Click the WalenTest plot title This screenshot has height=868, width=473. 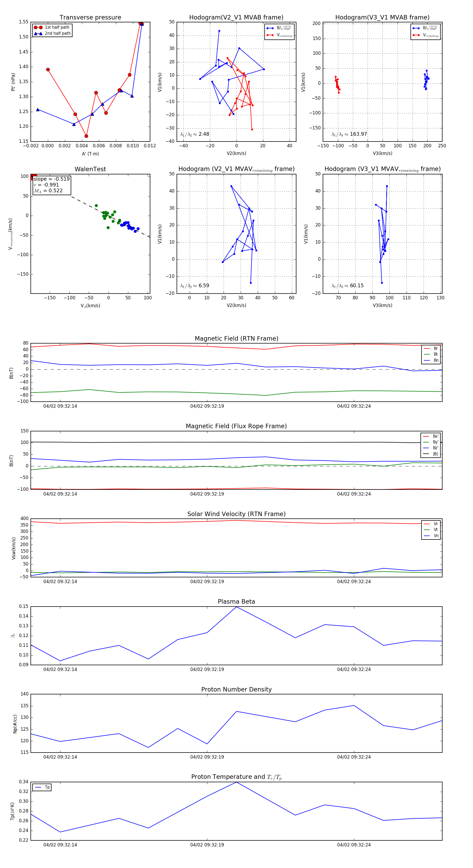(90, 169)
